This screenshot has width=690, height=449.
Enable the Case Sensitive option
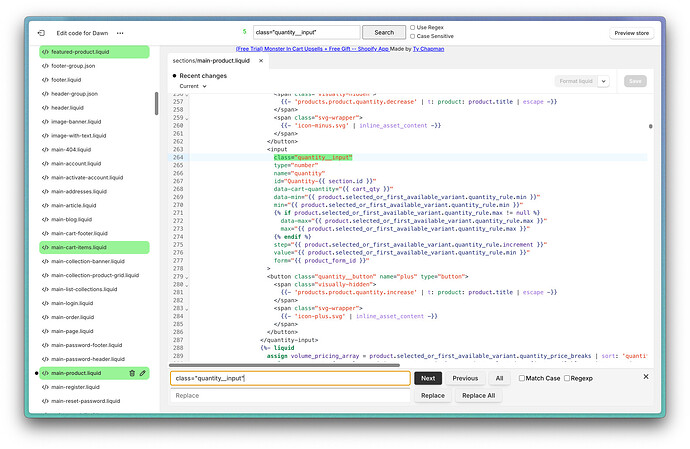tap(412, 36)
